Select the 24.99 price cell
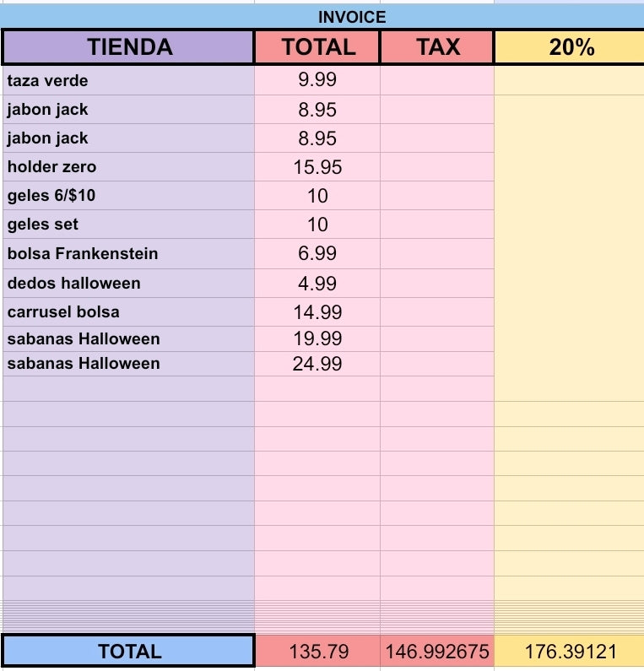644x671 pixels. 317,364
